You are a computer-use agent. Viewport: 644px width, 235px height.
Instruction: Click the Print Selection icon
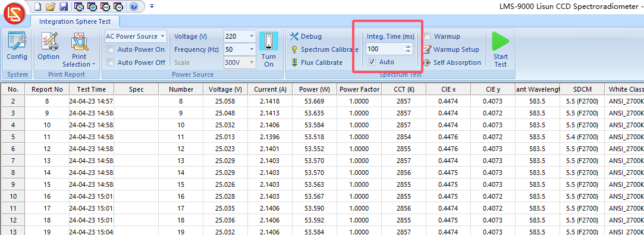[x=79, y=42]
